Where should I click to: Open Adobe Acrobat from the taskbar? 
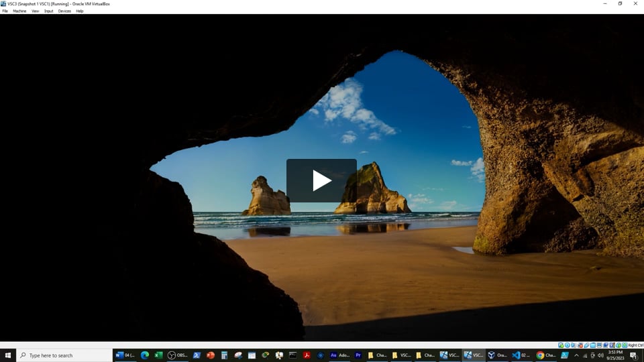pos(307,355)
